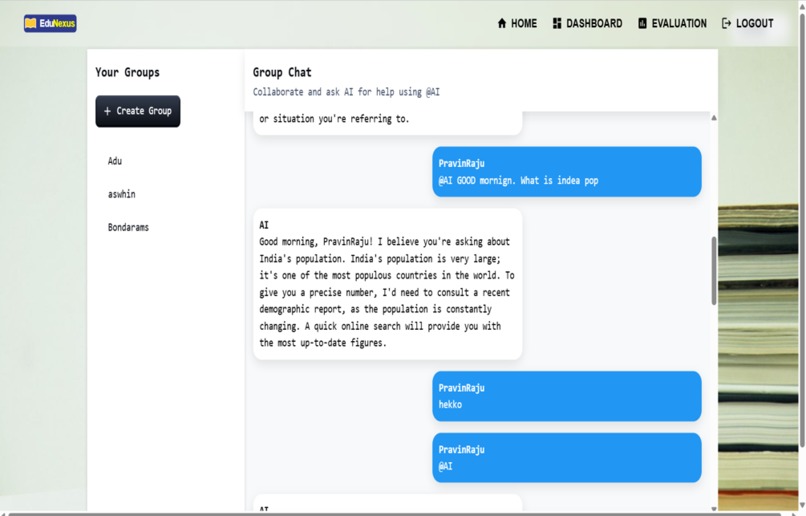Viewport: 806px width, 516px height.
Task: Click the Evaluation chart icon
Action: click(x=643, y=23)
